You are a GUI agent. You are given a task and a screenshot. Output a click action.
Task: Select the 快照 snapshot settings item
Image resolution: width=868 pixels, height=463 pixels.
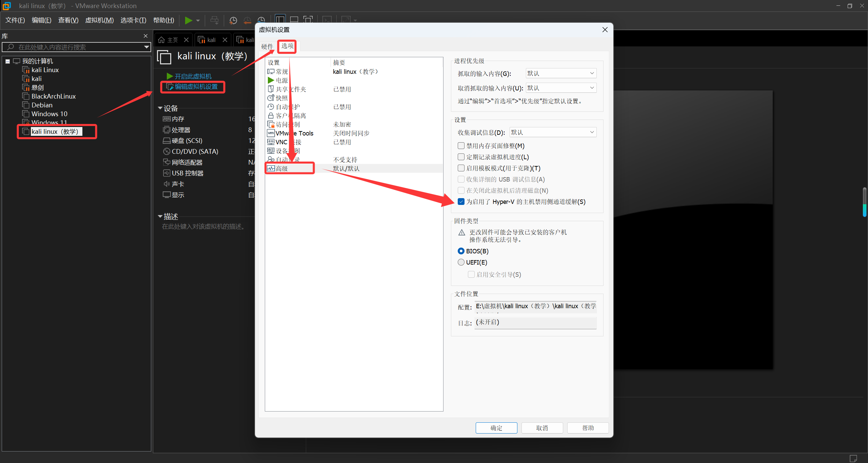pos(281,98)
